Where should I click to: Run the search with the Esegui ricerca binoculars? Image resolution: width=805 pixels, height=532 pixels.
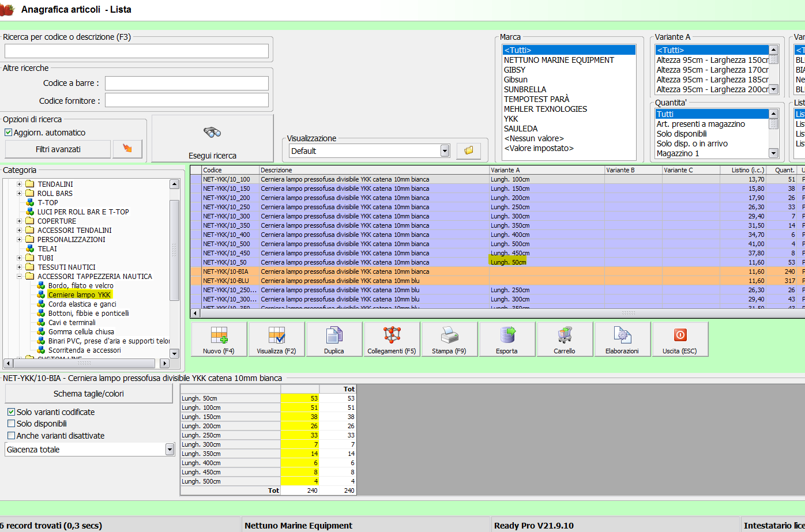[212, 139]
